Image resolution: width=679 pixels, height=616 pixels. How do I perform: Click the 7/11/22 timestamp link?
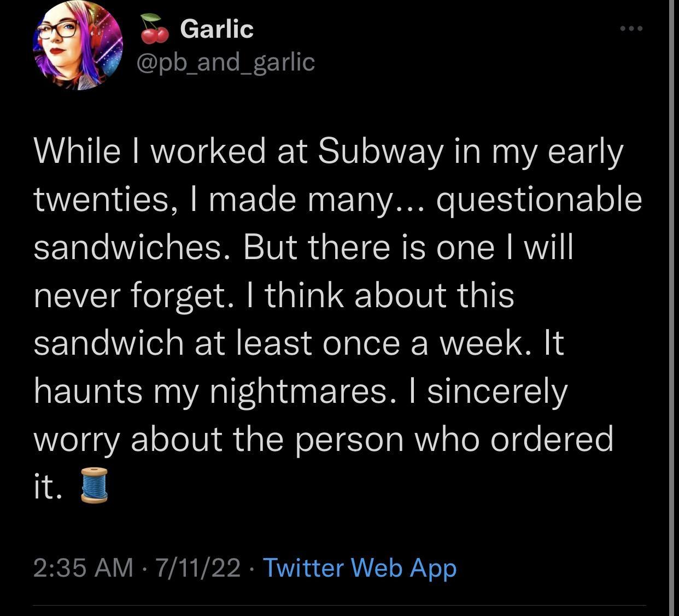[x=197, y=568]
